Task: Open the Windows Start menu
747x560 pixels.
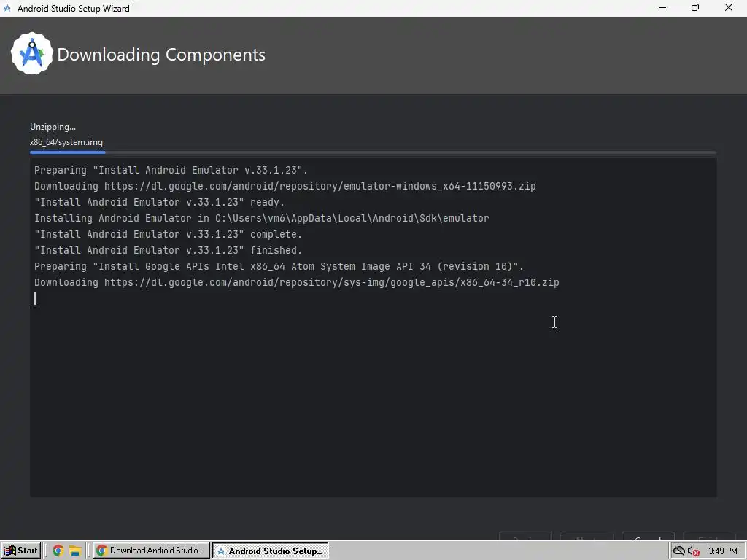Action: coord(21,551)
